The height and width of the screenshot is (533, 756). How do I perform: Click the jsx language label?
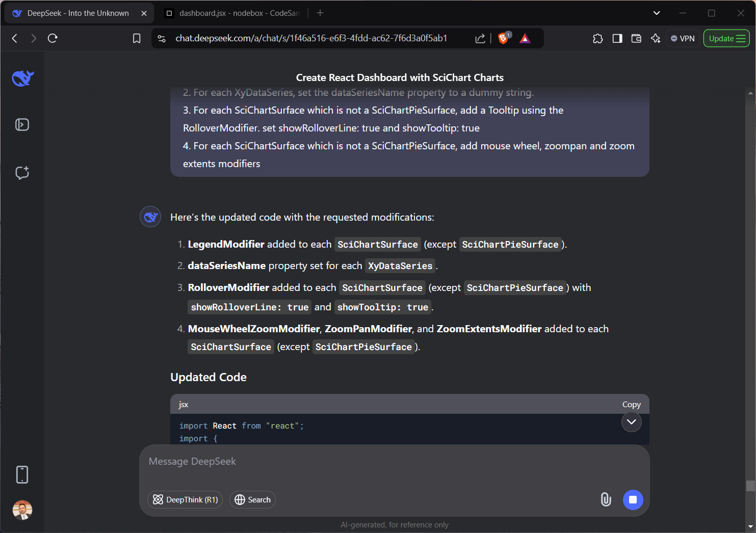pyautogui.click(x=184, y=405)
